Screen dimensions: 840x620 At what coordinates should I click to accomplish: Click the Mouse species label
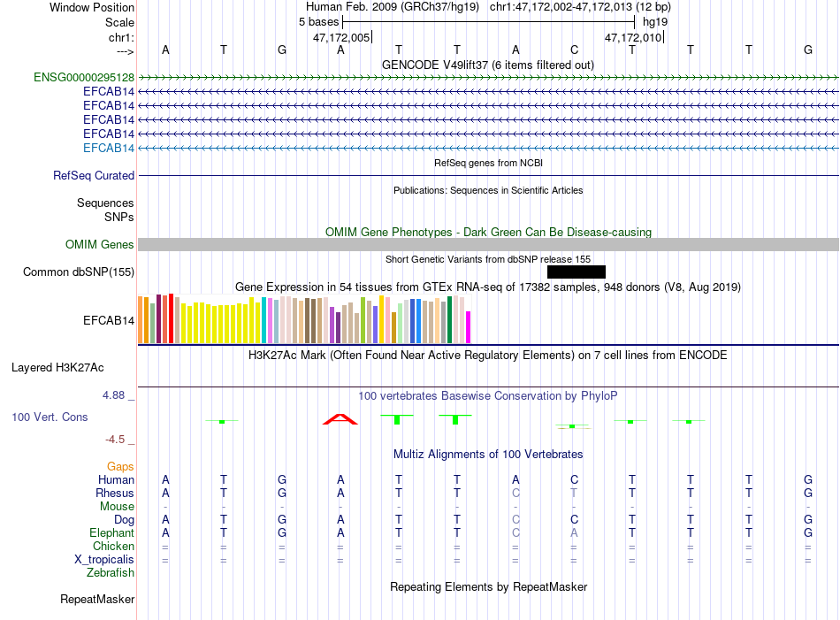pos(117,507)
